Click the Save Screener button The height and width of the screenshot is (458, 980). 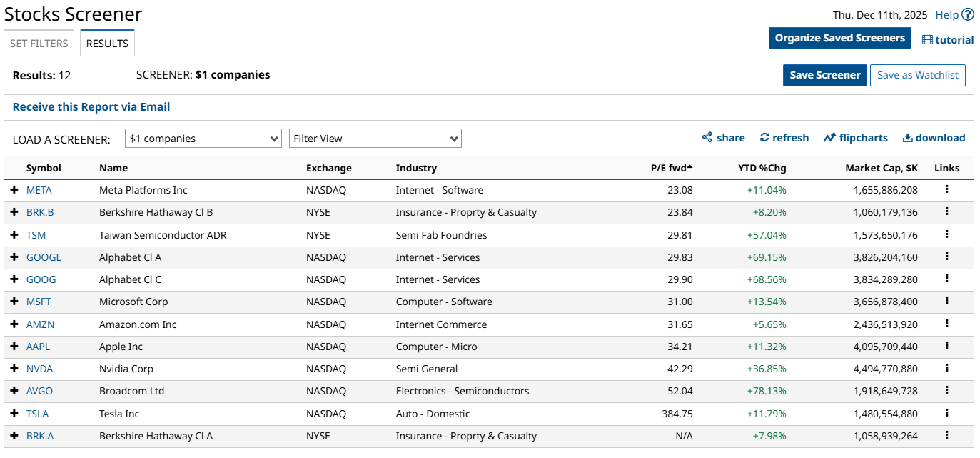click(824, 75)
